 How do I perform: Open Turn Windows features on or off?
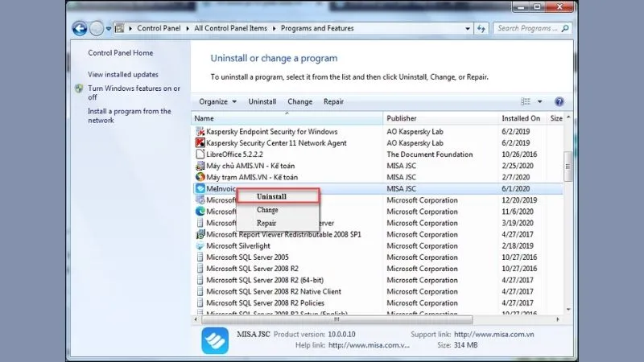click(134, 93)
